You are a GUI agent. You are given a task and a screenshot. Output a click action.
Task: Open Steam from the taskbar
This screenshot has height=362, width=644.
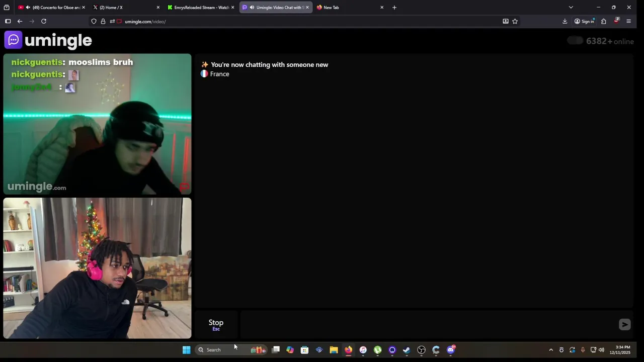click(x=407, y=350)
